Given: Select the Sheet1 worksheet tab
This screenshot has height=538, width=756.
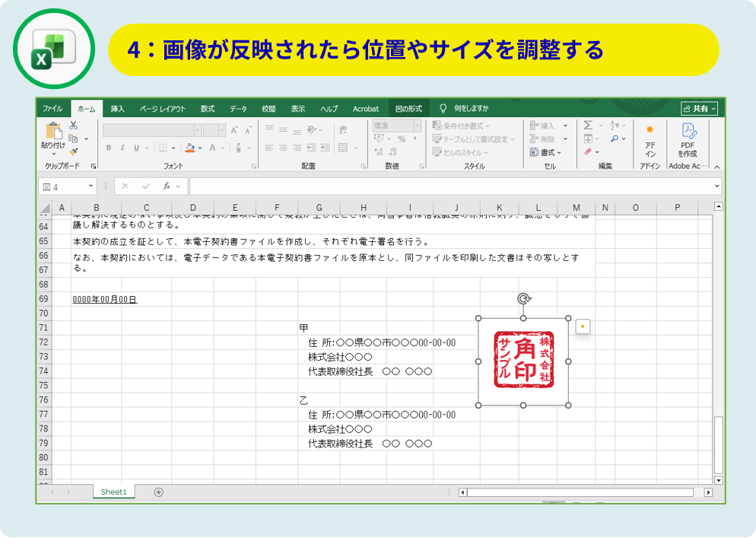Looking at the screenshot, I should point(114,492).
